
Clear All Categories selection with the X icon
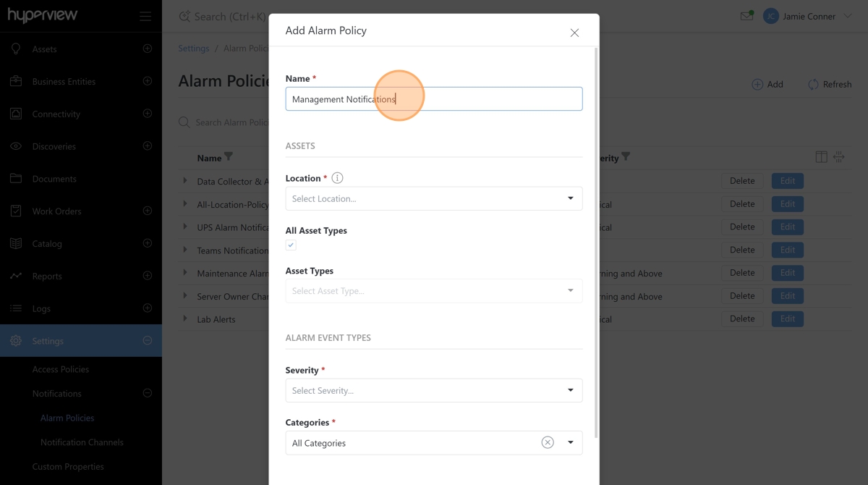(548, 442)
